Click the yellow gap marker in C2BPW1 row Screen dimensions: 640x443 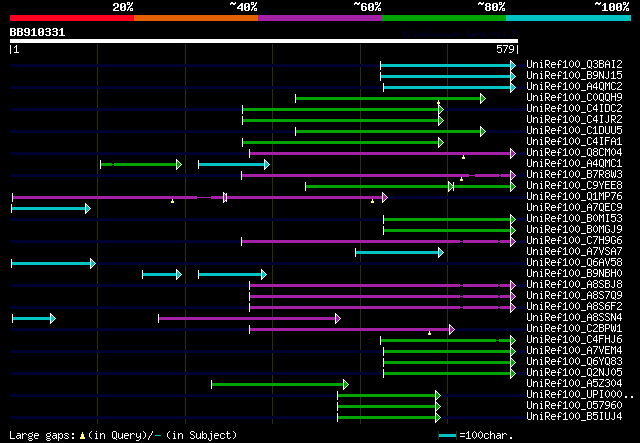coord(429,333)
